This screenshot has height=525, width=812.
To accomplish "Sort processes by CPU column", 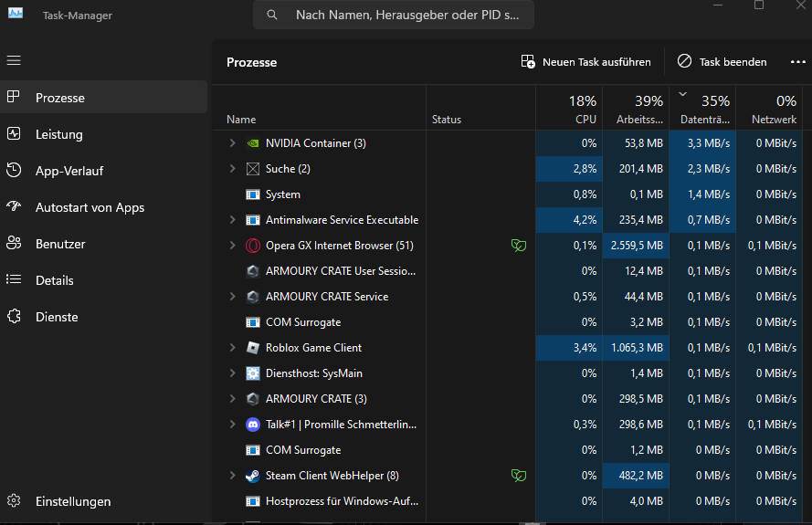I will [569, 109].
